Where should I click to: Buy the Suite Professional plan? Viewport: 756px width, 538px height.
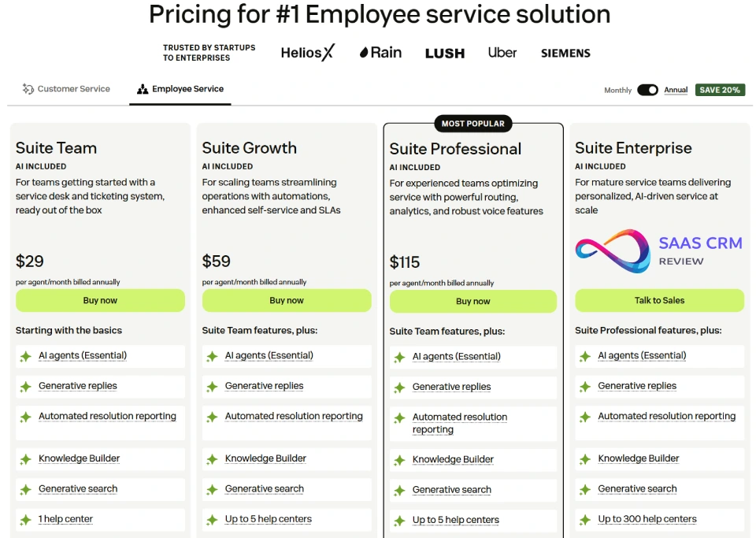click(472, 301)
